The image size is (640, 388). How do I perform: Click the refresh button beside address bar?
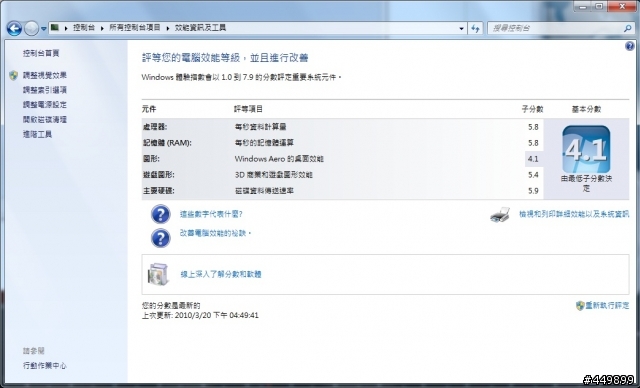(x=476, y=28)
